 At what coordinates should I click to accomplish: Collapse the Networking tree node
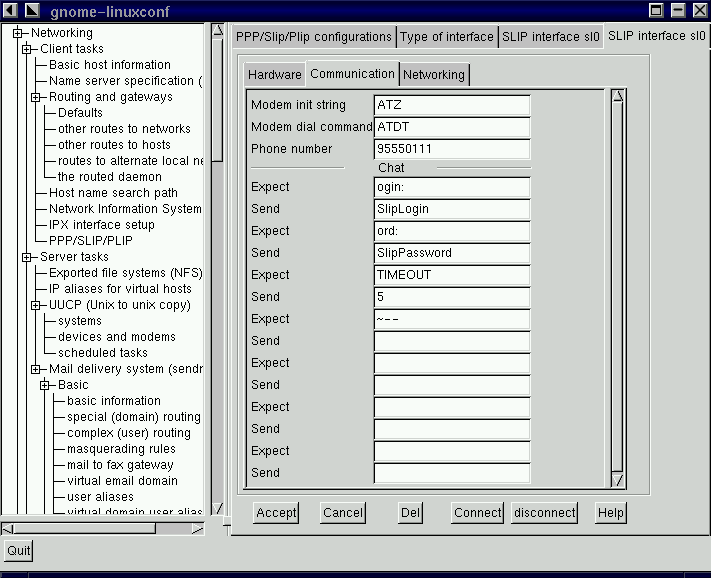point(18,33)
